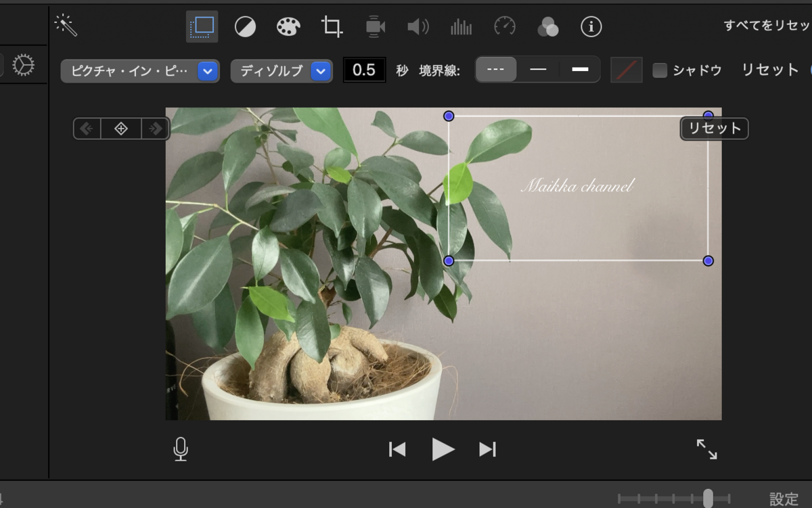Add a keyframe with the diamond button
The width and height of the screenshot is (812, 508).
[x=121, y=129]
